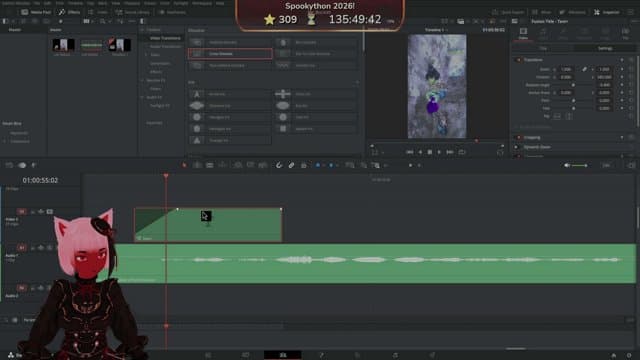
Task: Click the Quick Export button
Action: [x=509, y=12]
